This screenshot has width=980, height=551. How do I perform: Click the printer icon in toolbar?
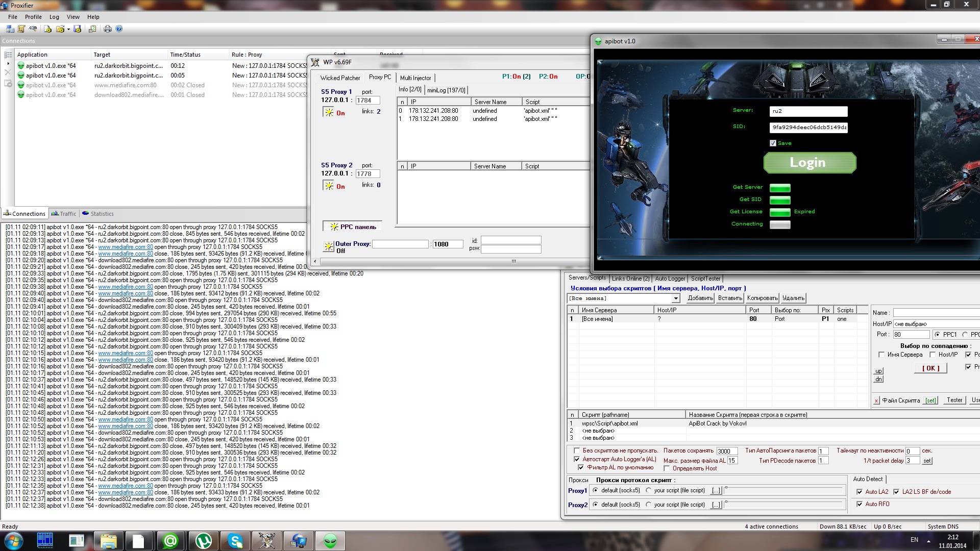[x=108, y=29]
